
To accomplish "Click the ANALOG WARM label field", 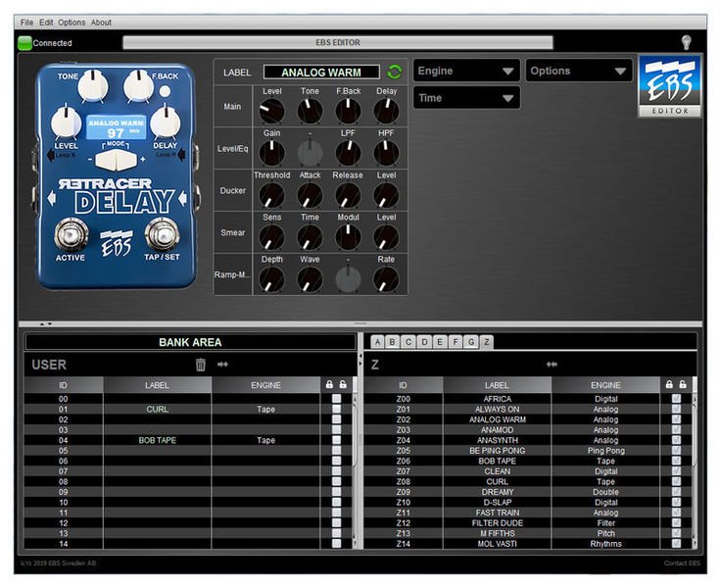I will tap(321, 73).
